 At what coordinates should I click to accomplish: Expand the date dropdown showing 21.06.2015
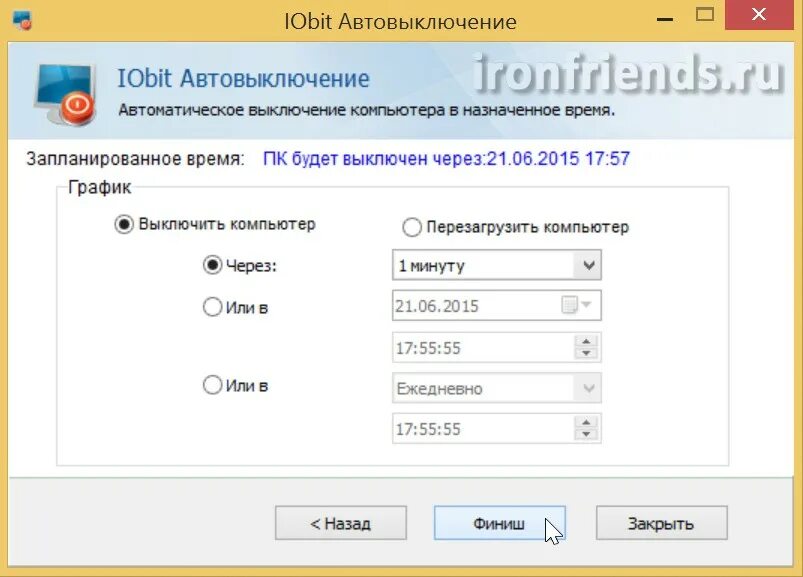click(x=587, y=305)
